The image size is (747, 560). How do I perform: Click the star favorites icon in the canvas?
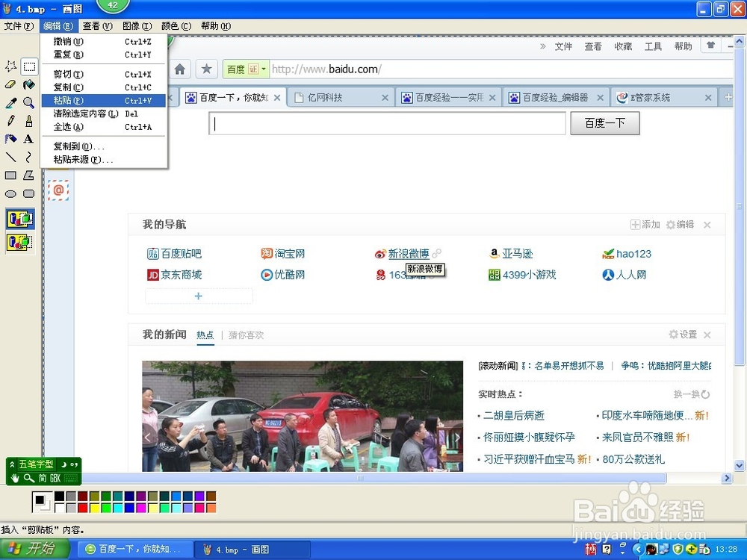pyautogui.click(x=206, y=69)
